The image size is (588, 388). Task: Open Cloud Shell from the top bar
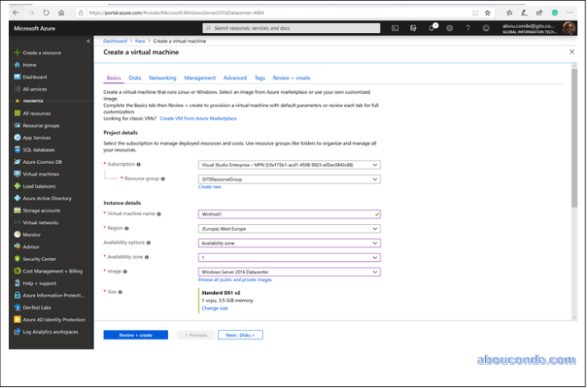395,28
